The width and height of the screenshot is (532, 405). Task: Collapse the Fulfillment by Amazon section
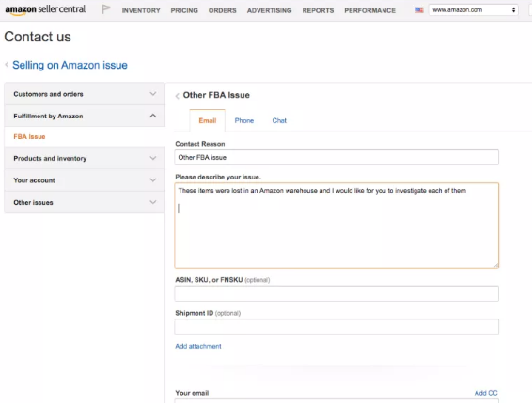[x=85, y=116]
